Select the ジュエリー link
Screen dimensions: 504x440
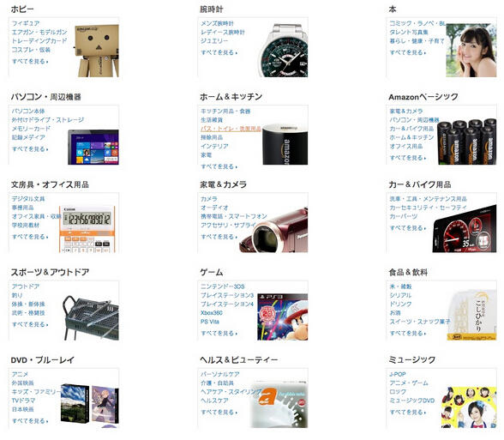tap(214, 41)
